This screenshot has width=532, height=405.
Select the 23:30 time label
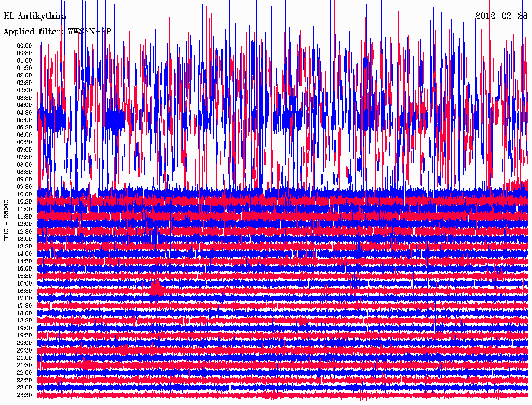click(24, 395)
